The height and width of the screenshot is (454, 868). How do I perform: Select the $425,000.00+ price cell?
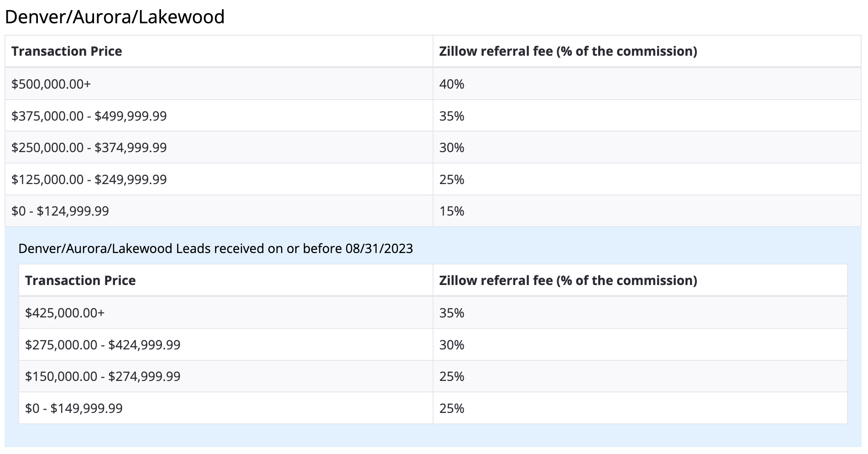pos(65,313)
